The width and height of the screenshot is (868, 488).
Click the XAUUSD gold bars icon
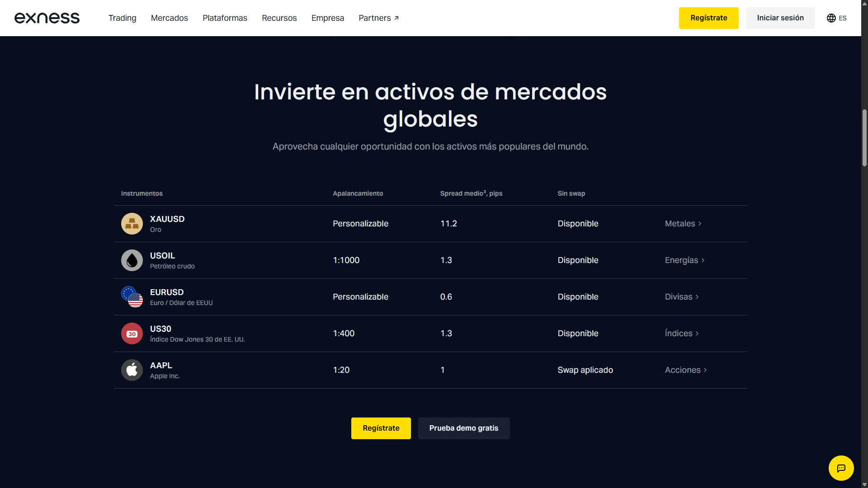point(132,224)
